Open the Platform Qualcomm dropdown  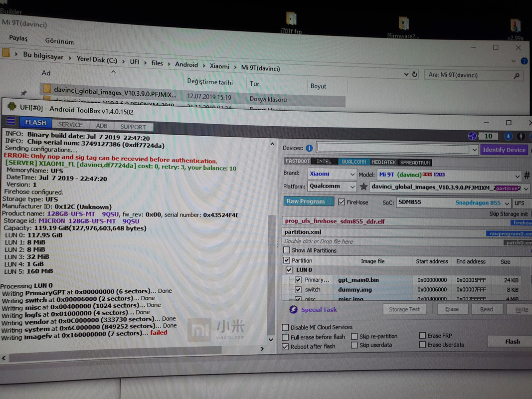coord(352,187)
